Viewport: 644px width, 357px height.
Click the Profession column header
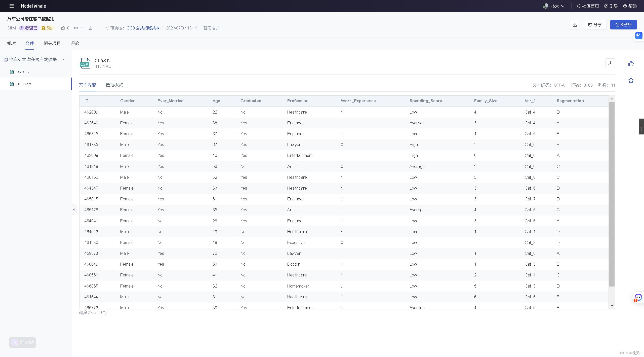298,101
